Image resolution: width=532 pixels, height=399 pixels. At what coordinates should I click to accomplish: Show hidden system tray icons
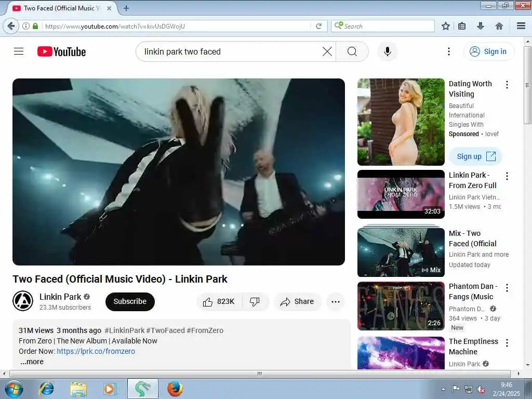(443, 390)
